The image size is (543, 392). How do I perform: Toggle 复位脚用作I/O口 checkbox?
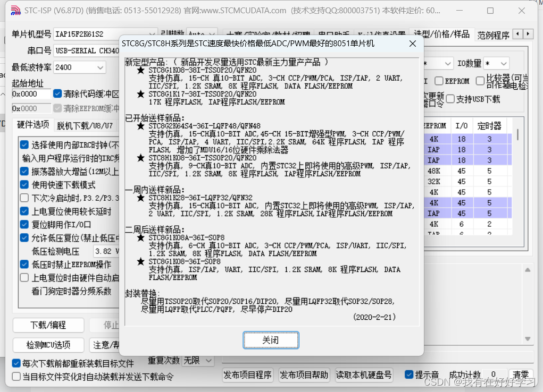24,225
